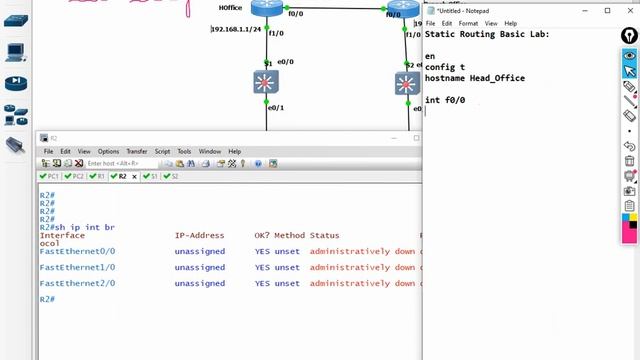Click the Enter host input field
The width and height of the screenshot is (640, 360).
click(x=121, y=164)
